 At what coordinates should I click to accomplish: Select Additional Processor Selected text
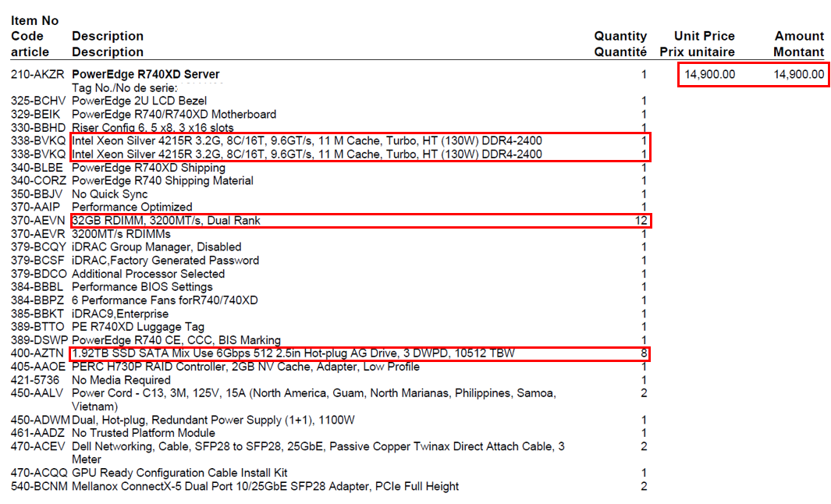coord(148,274)
